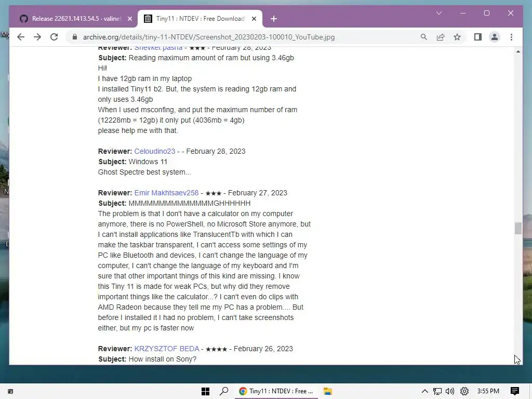
Task: Click the taskbar left corner widget icon
Action: pos(10,392)
